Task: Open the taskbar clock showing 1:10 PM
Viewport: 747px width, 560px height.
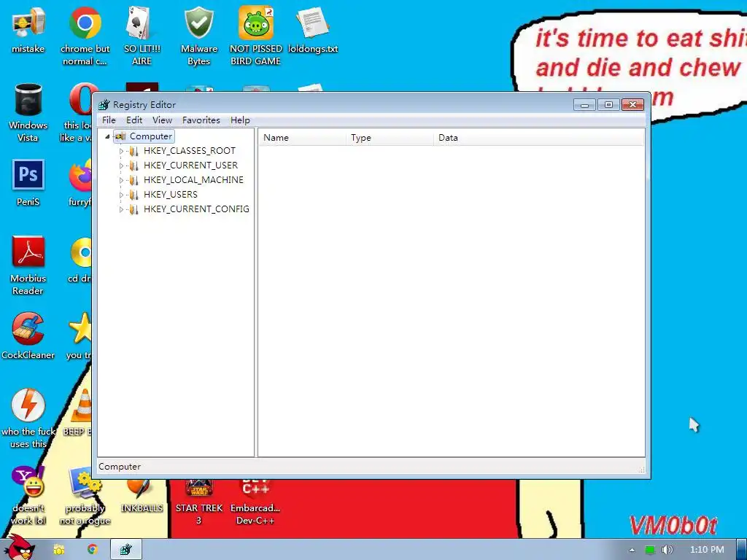Action: pyautogui.click(x=707, y=550)
